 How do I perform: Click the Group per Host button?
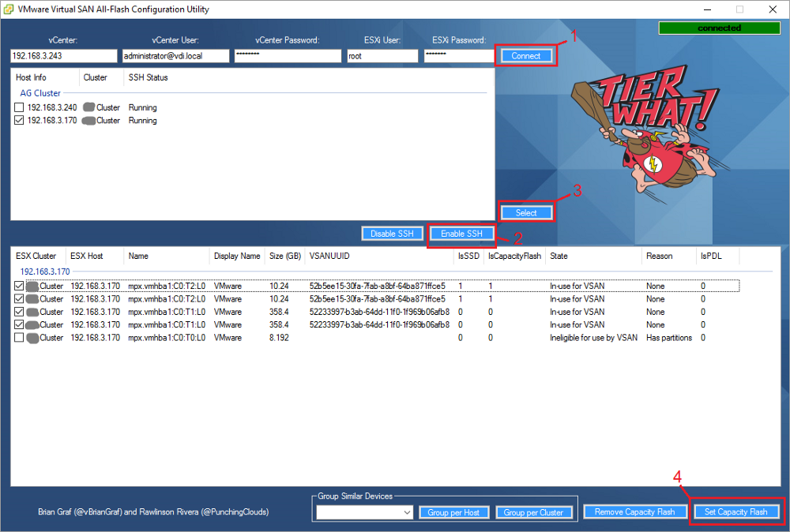(453, 512)
